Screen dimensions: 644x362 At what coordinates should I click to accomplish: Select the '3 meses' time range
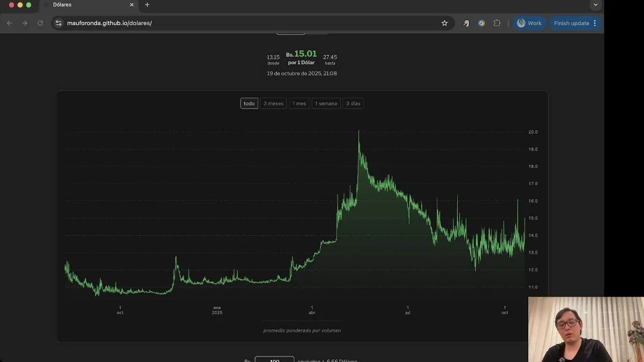point(273,104)
